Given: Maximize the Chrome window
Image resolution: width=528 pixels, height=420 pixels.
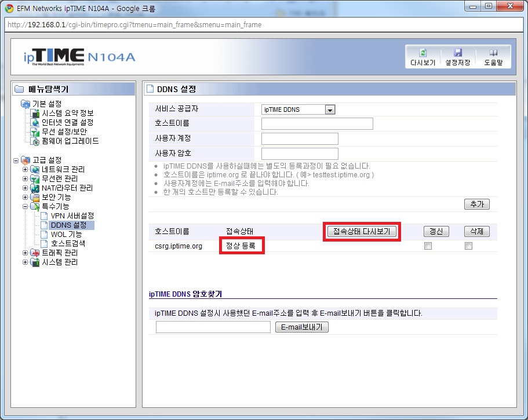Looking at the screenshot, I should (x=489, y=6).
